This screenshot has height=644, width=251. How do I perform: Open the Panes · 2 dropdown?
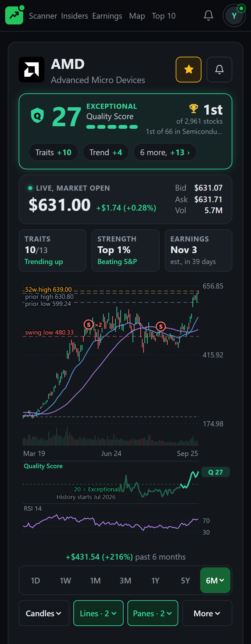coord(153,613)
